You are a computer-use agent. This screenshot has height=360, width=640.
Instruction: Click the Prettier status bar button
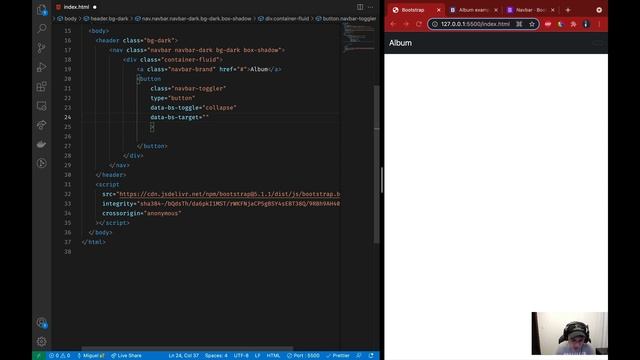click(337, 356)
